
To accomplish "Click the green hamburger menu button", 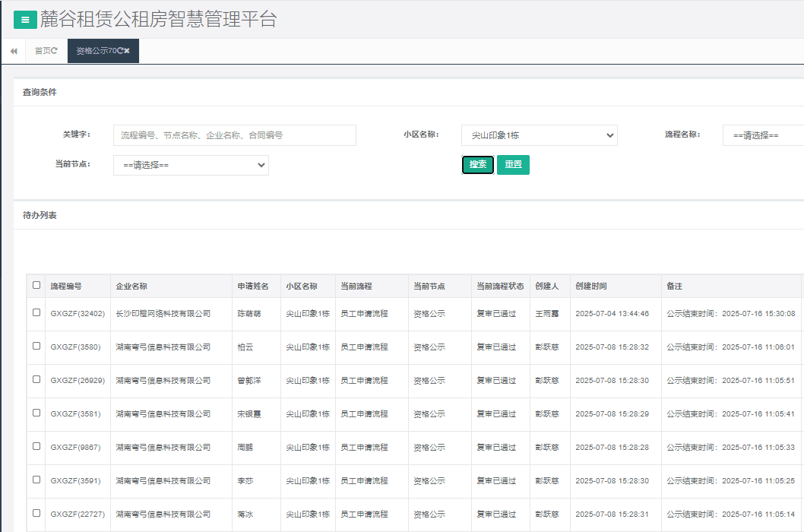I will click(x=25, y=21).
